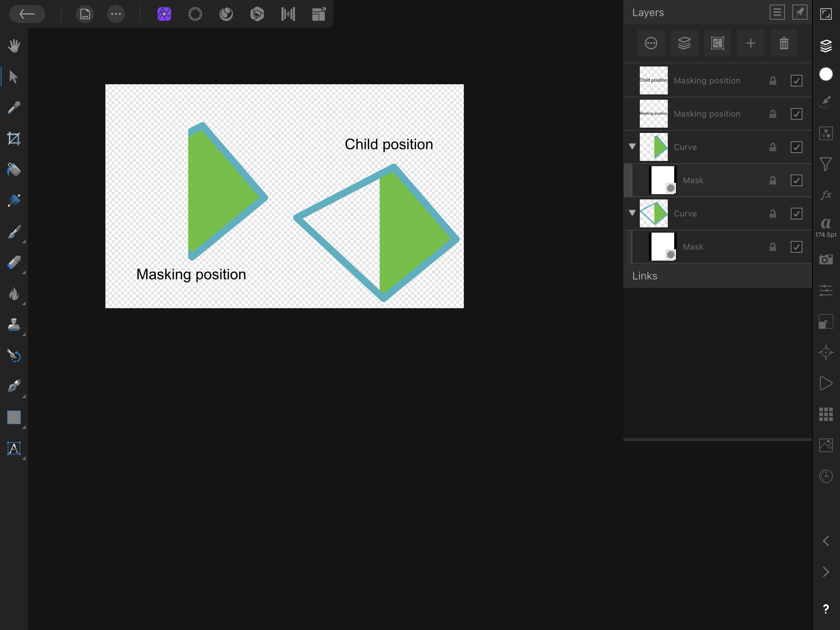
Task: Open help with the question mark
Action: [x=826, y=609]
